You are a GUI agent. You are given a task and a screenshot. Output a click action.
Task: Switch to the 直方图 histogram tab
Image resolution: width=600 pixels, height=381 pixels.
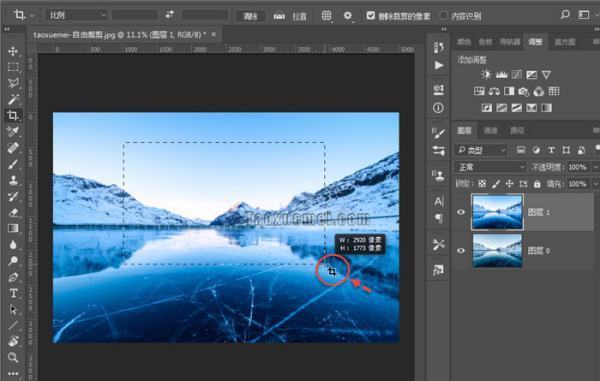click(x=565, y=42)
